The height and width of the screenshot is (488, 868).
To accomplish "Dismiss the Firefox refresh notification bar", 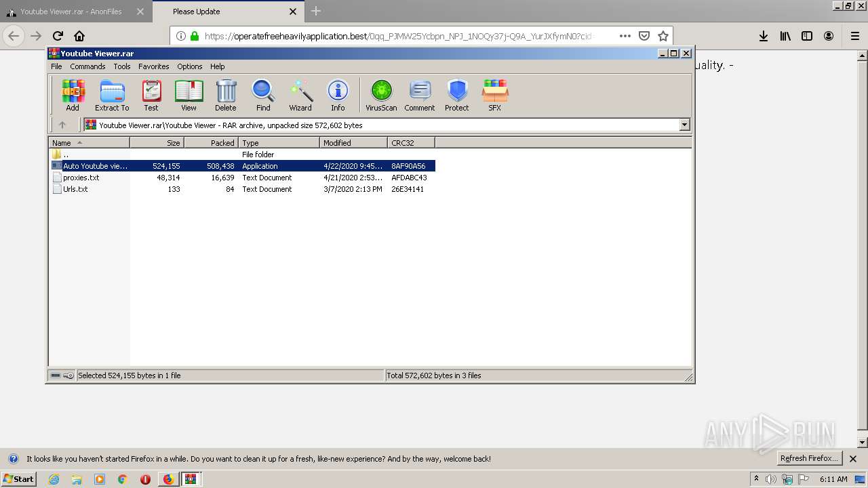I will tap(853, 459).
